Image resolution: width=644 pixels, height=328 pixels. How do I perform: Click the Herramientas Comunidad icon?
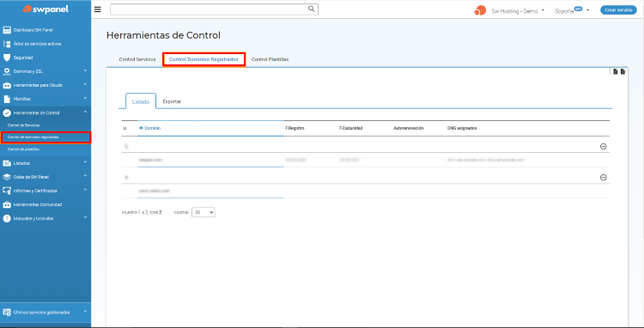tap(7, 204)
